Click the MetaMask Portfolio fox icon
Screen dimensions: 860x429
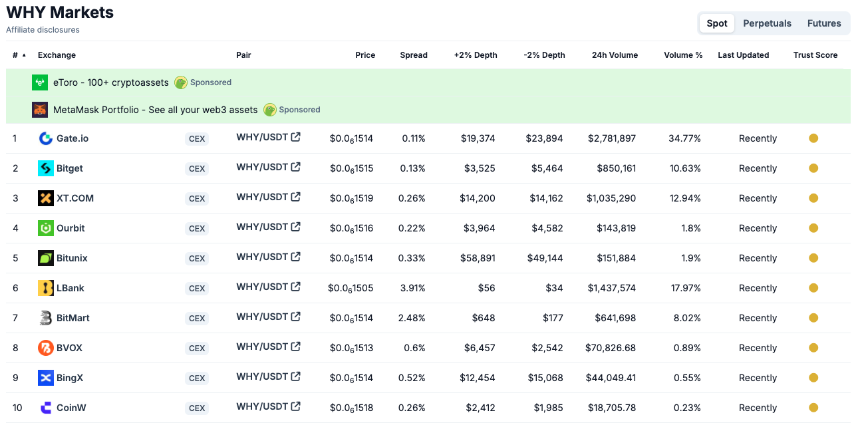coord(40,110)
